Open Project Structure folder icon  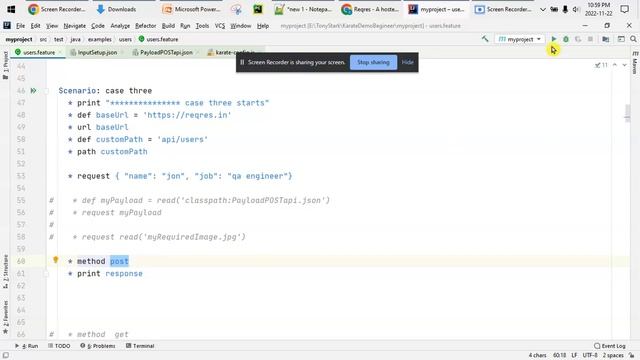point(606,39)
